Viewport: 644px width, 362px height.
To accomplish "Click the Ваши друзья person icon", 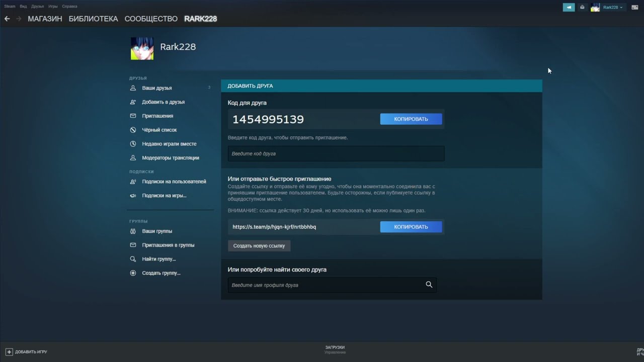I will click(133, 88).
